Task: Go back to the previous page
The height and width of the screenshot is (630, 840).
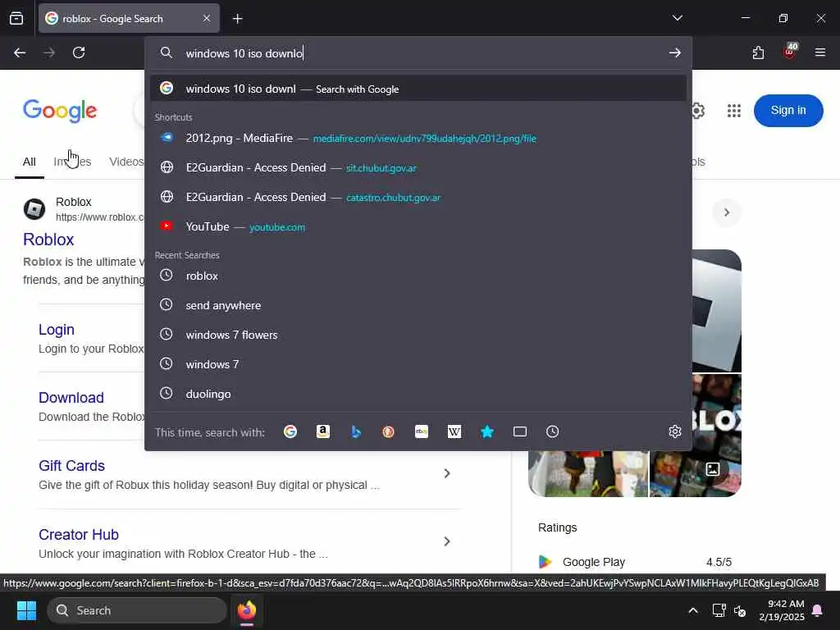Action: pos(20,52)
